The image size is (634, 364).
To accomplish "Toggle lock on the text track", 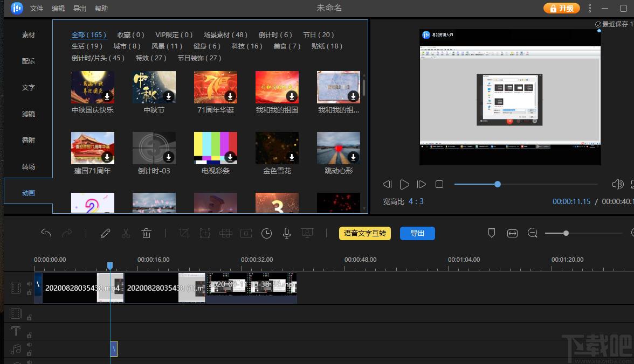I will pyautogui.click(x=29, y=335).
